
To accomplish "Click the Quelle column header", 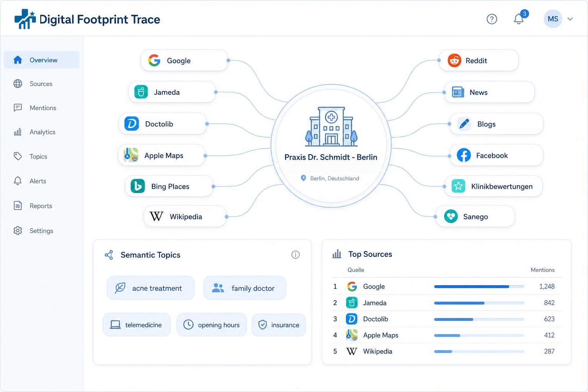I will pos(356,270).
